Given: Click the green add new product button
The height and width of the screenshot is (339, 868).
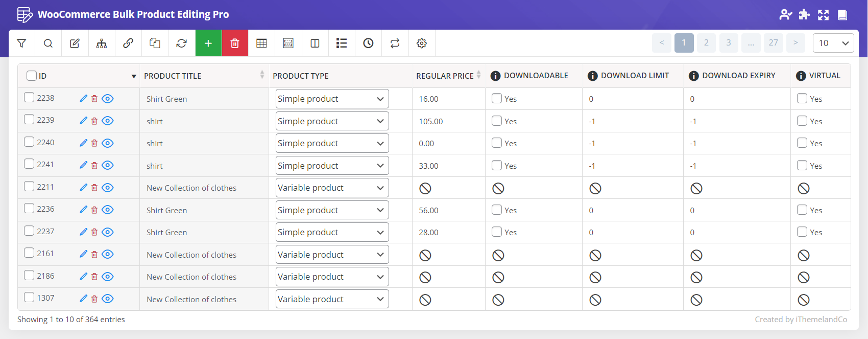Looking at the screenshot, I should pyautogui.click(x=208, y=43).
